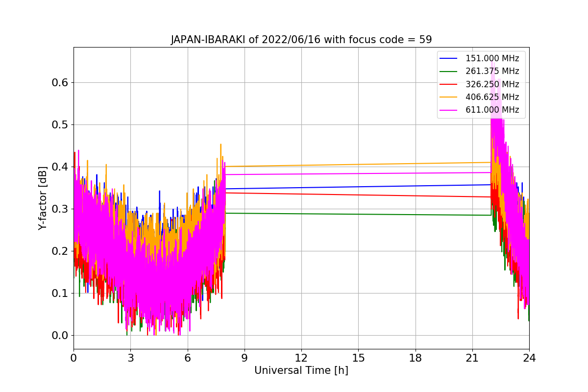
Task: Click the 0.4 tick on the y-axis
Action: pos(60,167)
